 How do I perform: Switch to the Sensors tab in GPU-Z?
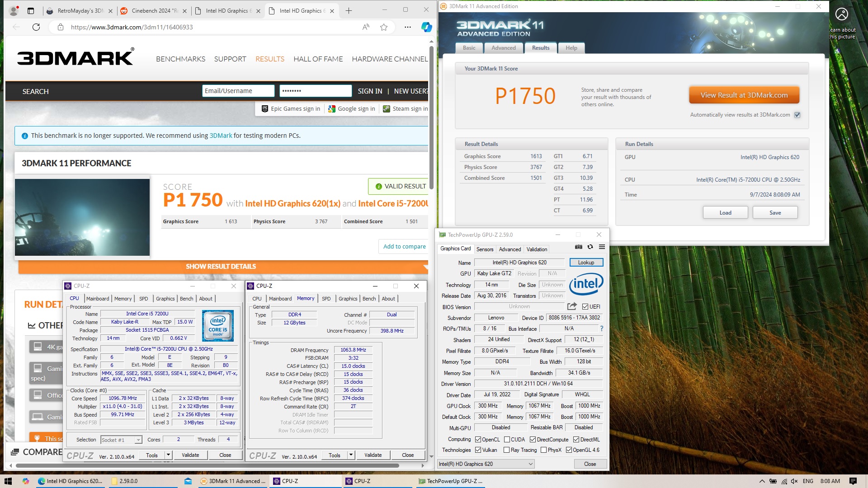click(485, 249)
